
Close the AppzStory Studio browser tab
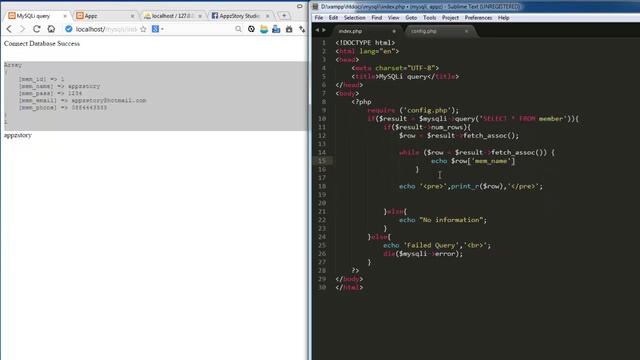click(x=268, y=16)
